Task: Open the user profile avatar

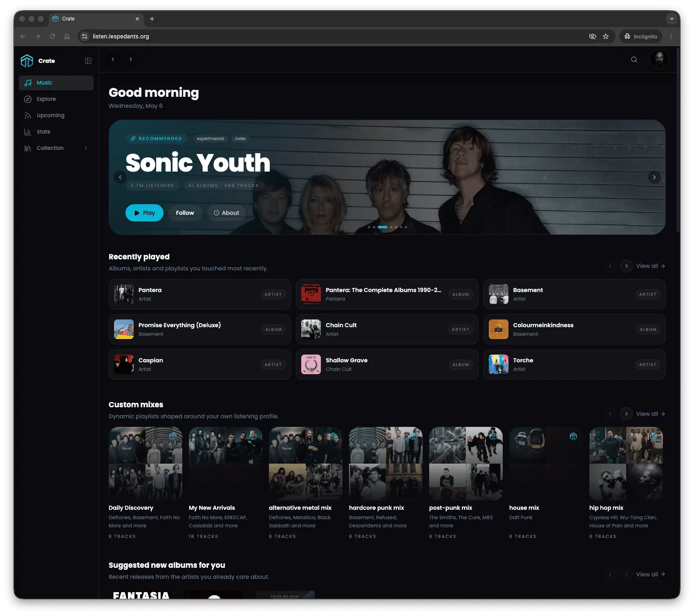Action: click(x=659, y=60)
